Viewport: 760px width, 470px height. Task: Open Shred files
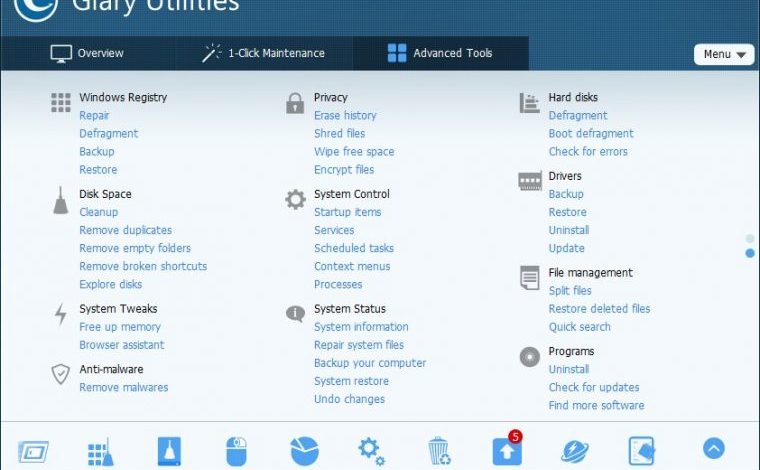(x=339, y=134)
